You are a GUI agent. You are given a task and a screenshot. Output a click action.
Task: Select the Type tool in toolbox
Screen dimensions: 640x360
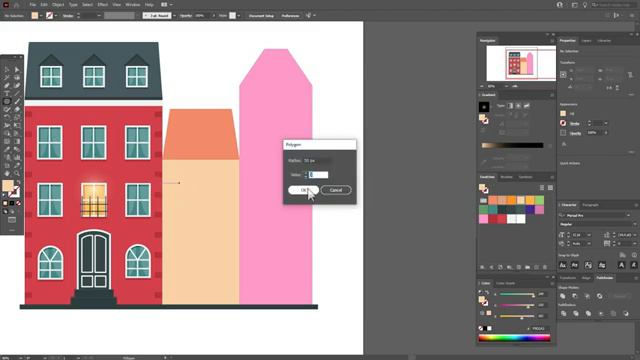pyautogui.click(x=7, y=93)
